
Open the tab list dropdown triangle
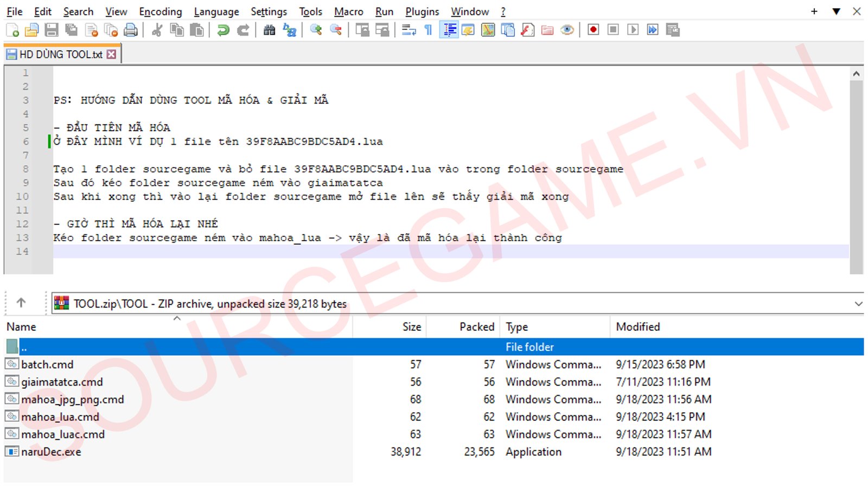click(x=836, y=11)
